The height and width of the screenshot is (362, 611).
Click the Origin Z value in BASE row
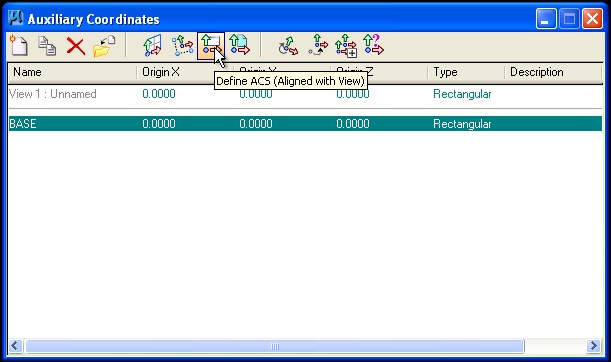(353, 124)
